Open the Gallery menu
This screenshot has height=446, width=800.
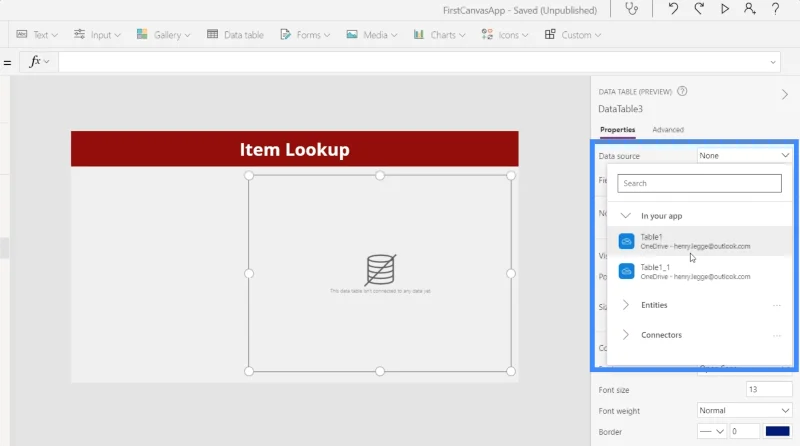click(x=163, y=35)
